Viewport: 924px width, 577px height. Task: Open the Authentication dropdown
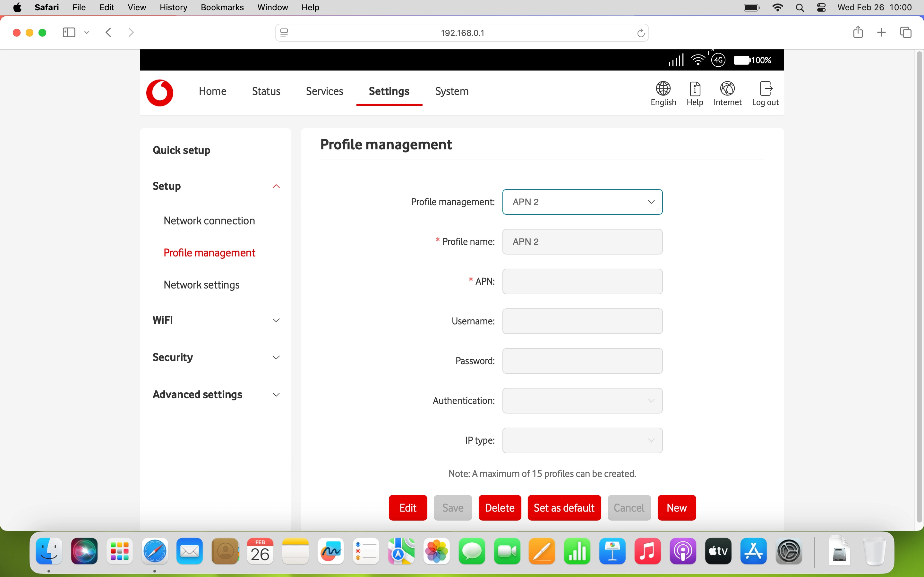[x=582, y=401]
